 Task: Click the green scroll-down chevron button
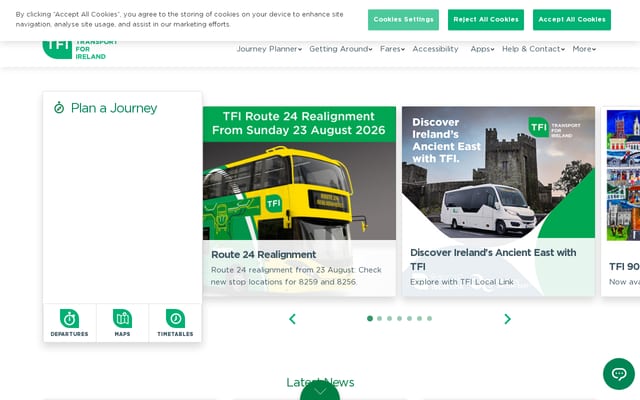click(x=320, y=391)
